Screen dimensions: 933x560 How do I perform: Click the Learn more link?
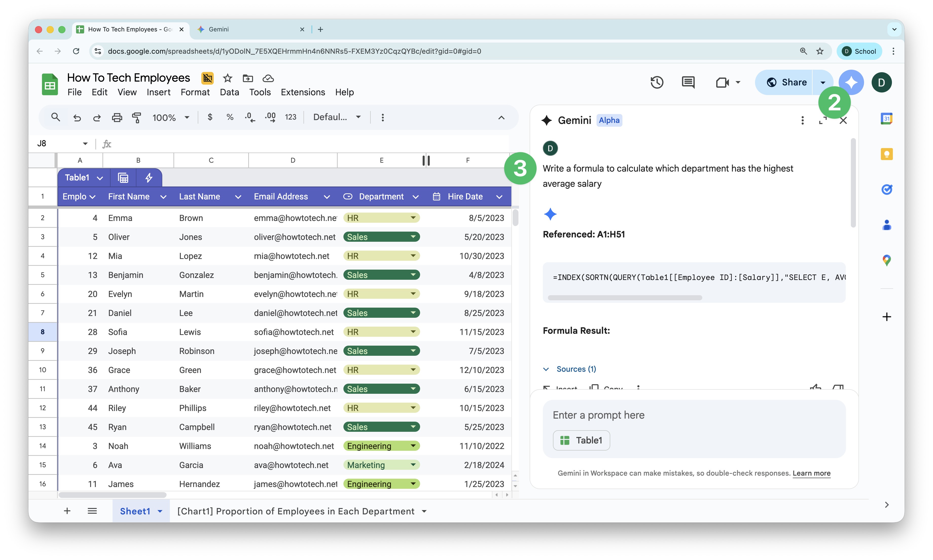pos(811,473)
